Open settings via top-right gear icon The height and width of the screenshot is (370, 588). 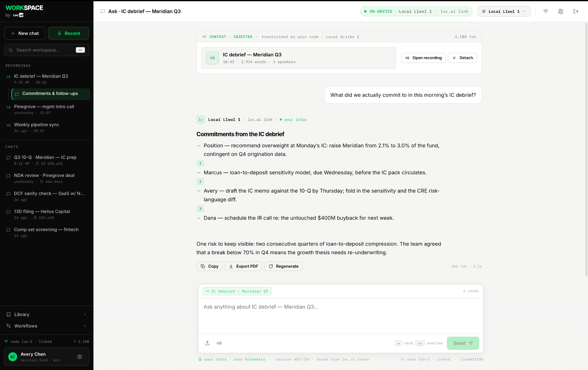[x=560, y=11]
